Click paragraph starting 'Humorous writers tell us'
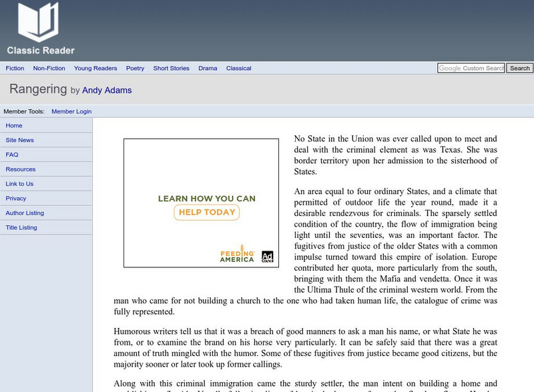 coord(306,347)
